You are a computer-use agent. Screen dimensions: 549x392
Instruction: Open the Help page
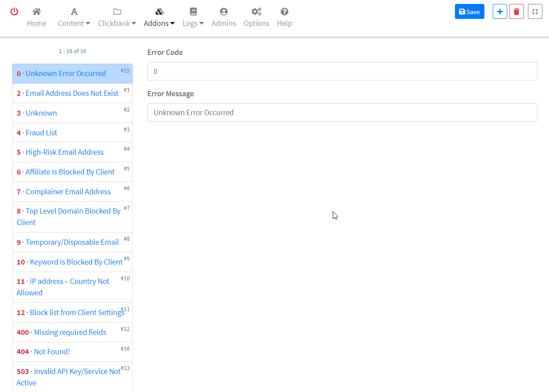point(284,18)
